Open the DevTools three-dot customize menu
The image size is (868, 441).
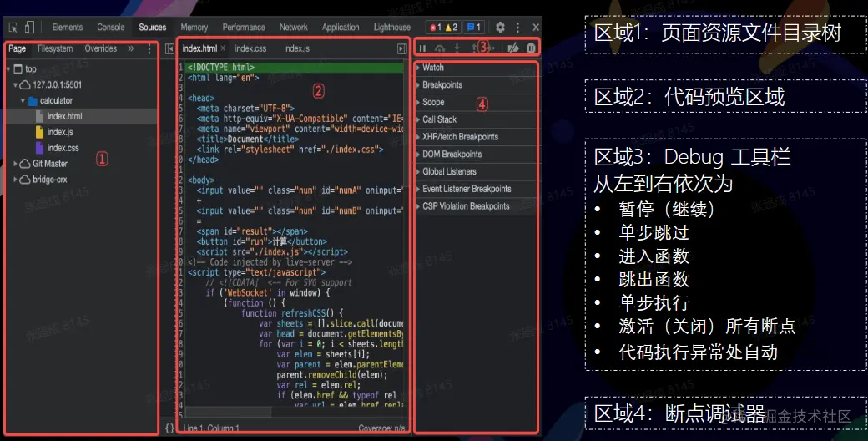[517, 27]
